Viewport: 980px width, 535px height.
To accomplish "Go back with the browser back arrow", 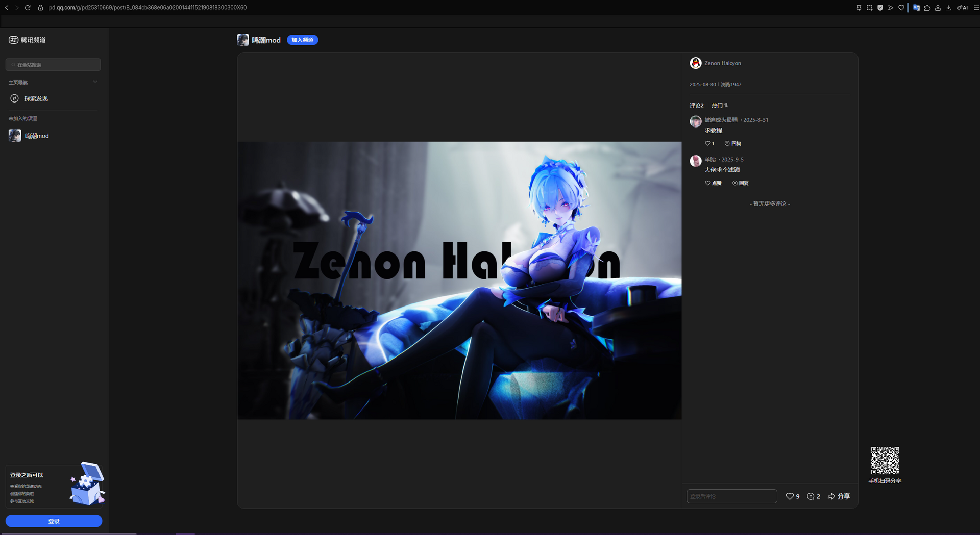I will (7, 8).
